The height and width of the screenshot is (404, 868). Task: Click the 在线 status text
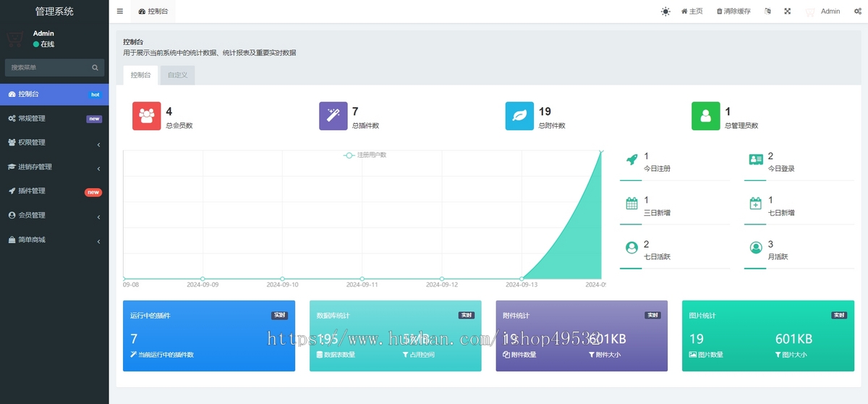pyautogui.click(x=47, y=44)
